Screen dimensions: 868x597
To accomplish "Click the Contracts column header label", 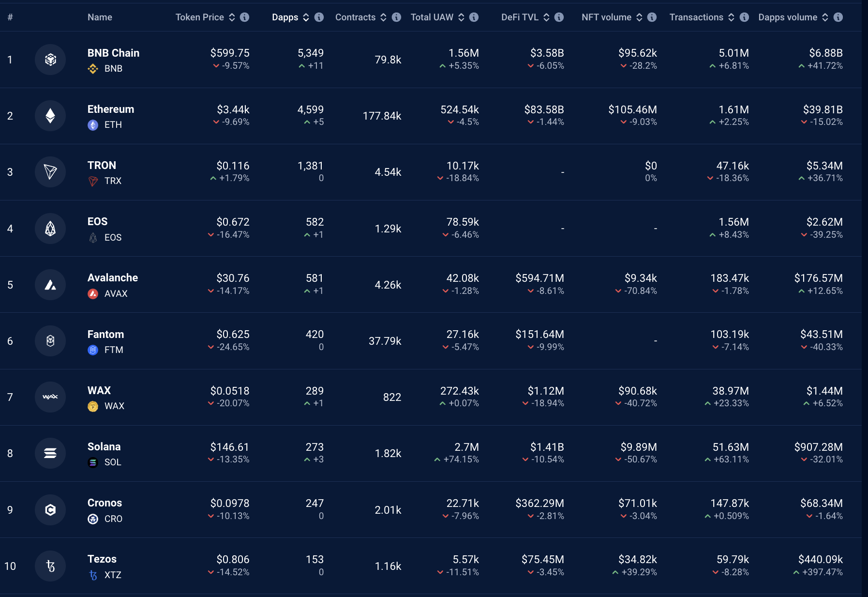I will click(355, 17).
